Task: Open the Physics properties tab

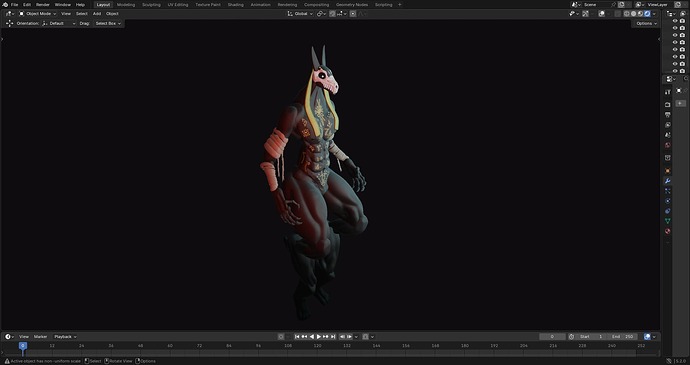Action: 668,201
